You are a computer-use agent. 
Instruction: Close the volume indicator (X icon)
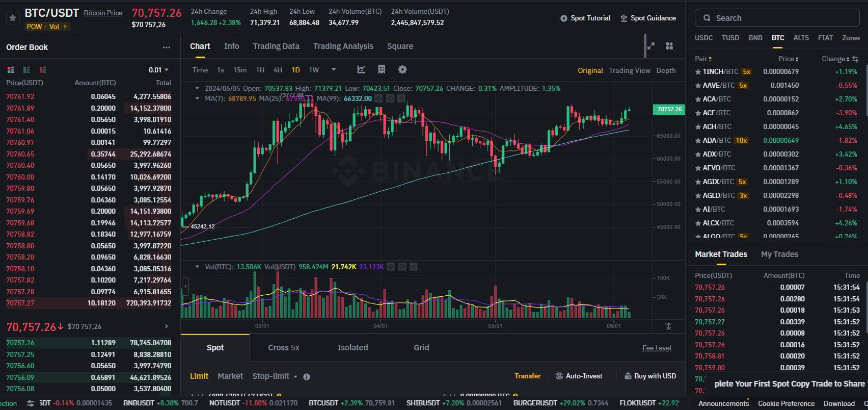pyautogui.click(x=414, y=267)
